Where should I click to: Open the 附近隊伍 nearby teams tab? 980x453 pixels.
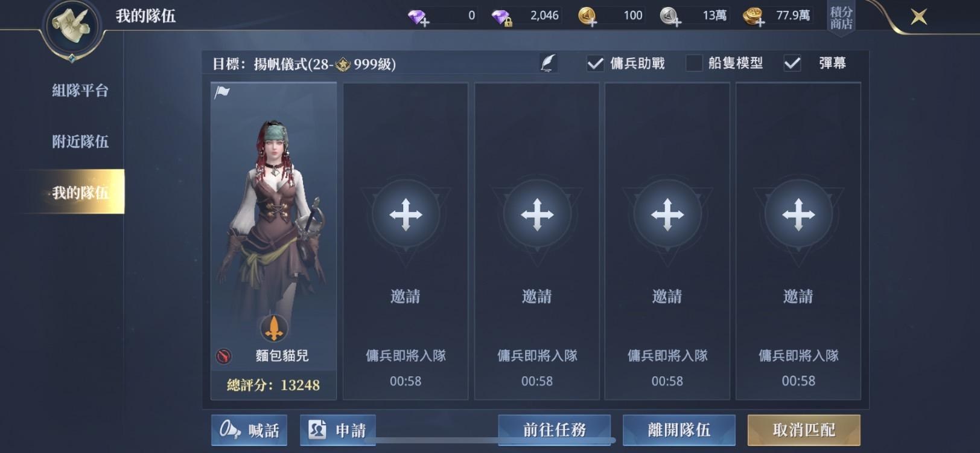[80, 141]
